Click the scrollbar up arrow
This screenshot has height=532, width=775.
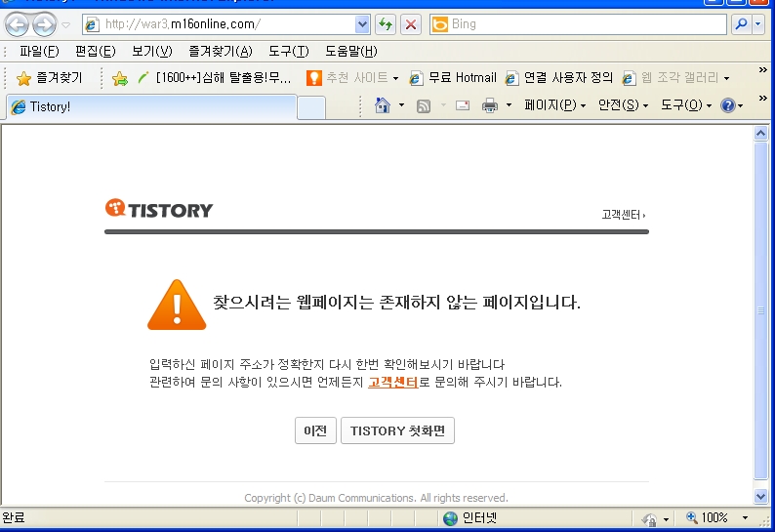pos(760,133)
